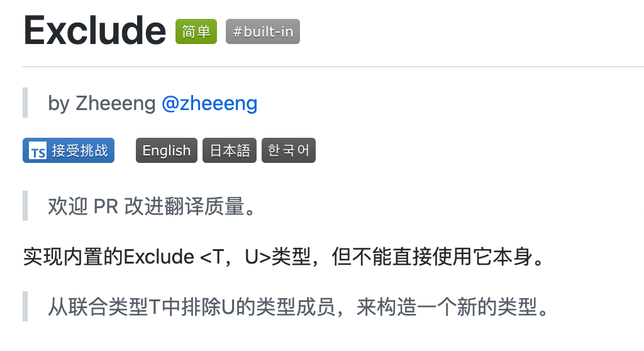Click the paragraph starting with 实现内置的Exclude
This screenshot has height=351, width=644.
284,257
